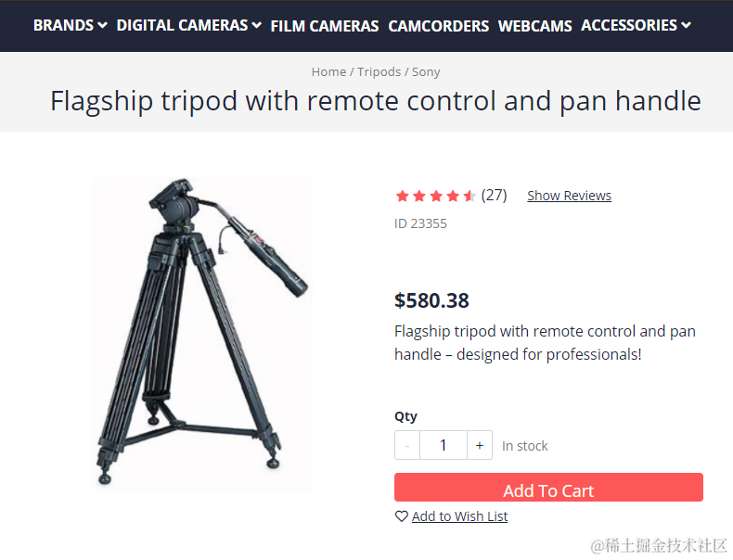
Task: Open the tripod product image
Action: coord(201,333)
